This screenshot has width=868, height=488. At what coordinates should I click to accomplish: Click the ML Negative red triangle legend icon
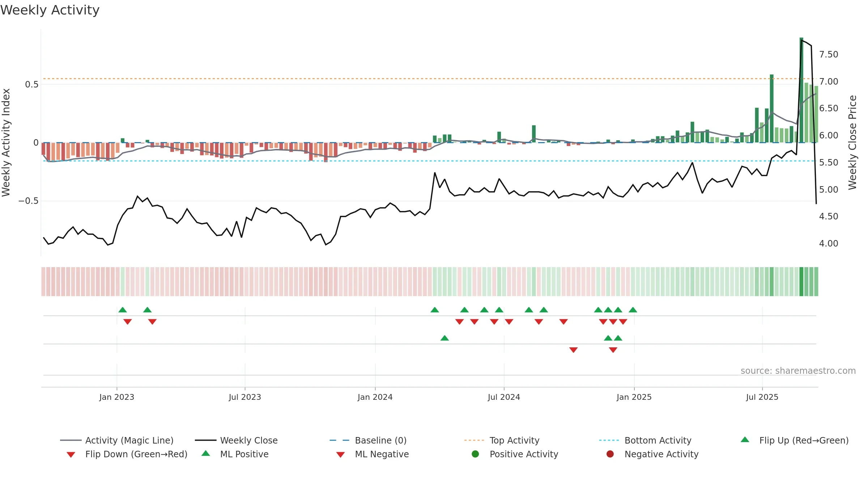point(340,455)
